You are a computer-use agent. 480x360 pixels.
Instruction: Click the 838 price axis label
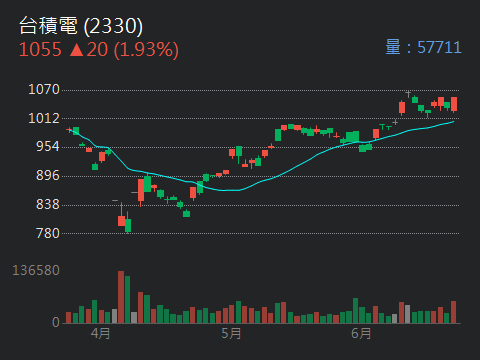point(48,204)
